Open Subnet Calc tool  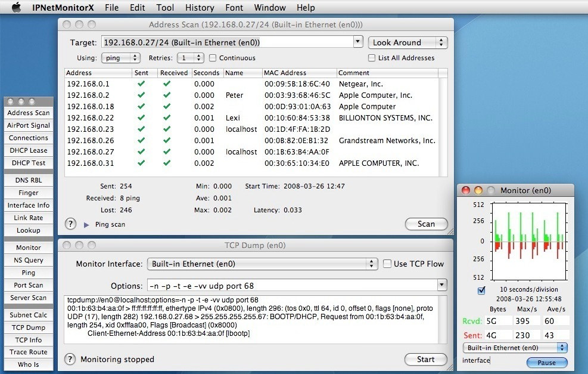(29, 315)
